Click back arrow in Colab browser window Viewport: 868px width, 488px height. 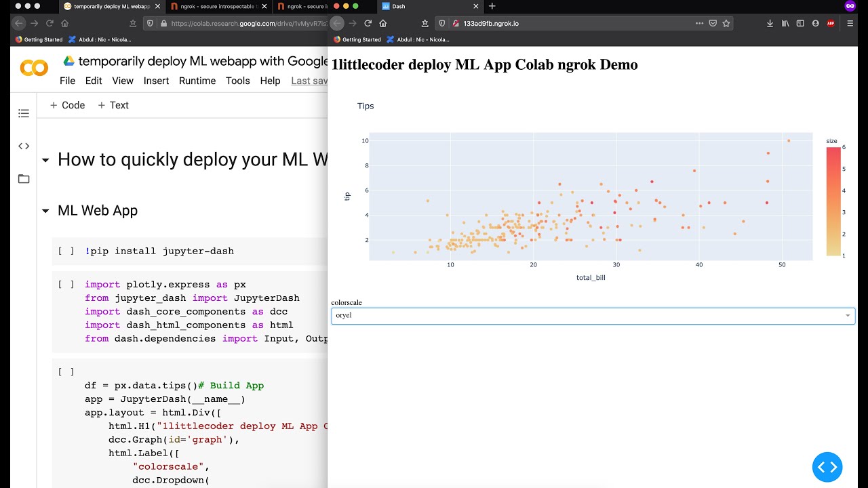tap(19, 23)
